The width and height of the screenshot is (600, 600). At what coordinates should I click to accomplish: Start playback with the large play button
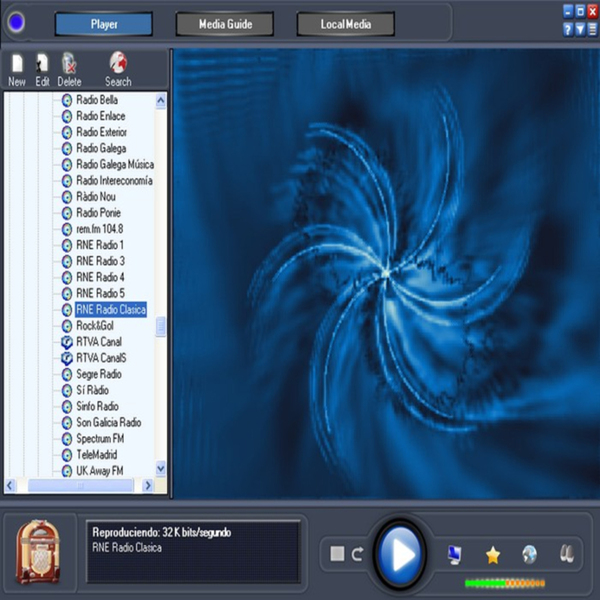[x=400, y=554]
